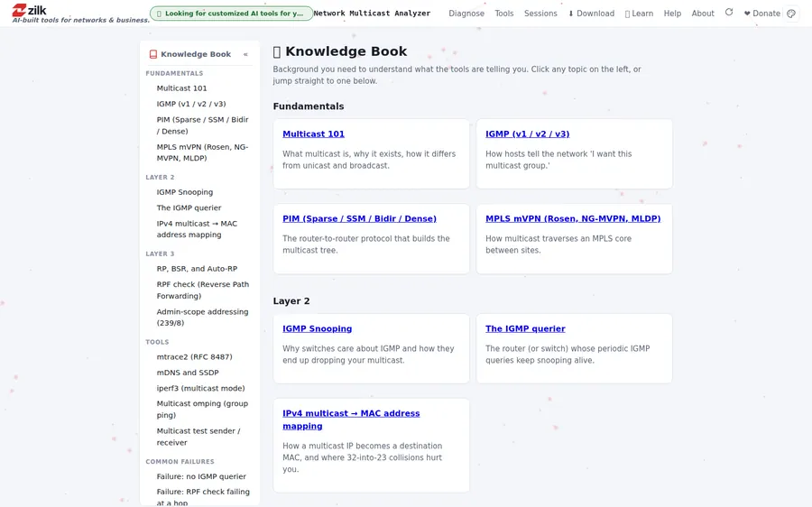Open the IGMP Snooping card link

tap(317, 328)
